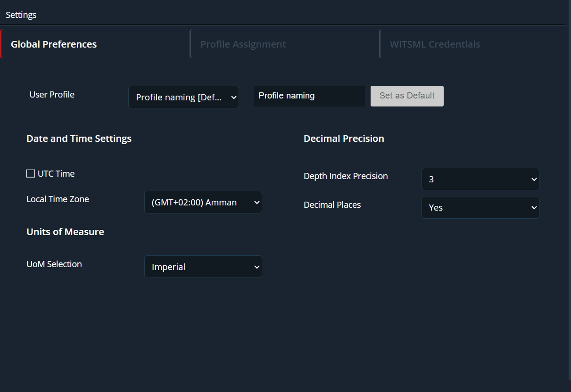Click the chevron arrow beside (GMT+02:00) Amman

click(257, 202)
